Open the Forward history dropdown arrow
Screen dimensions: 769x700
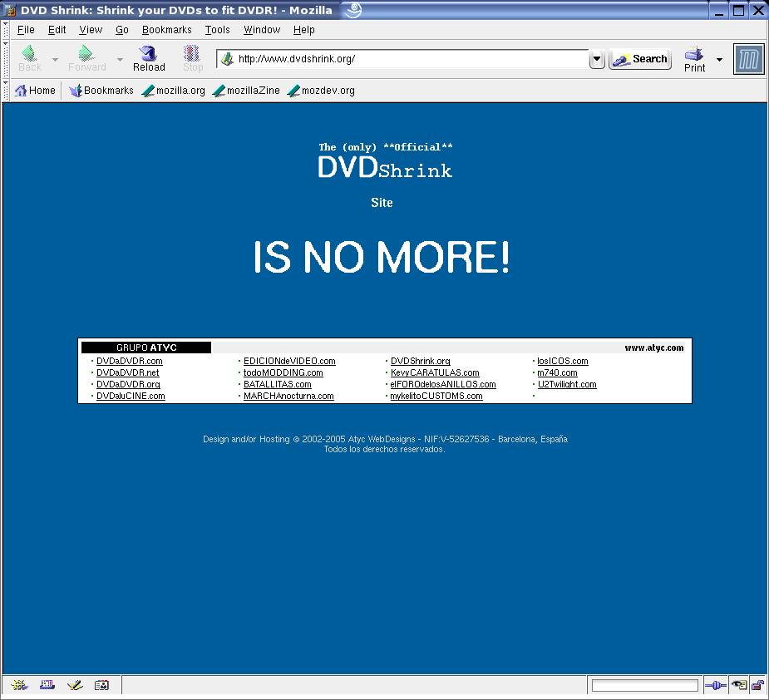pos(120,59)
